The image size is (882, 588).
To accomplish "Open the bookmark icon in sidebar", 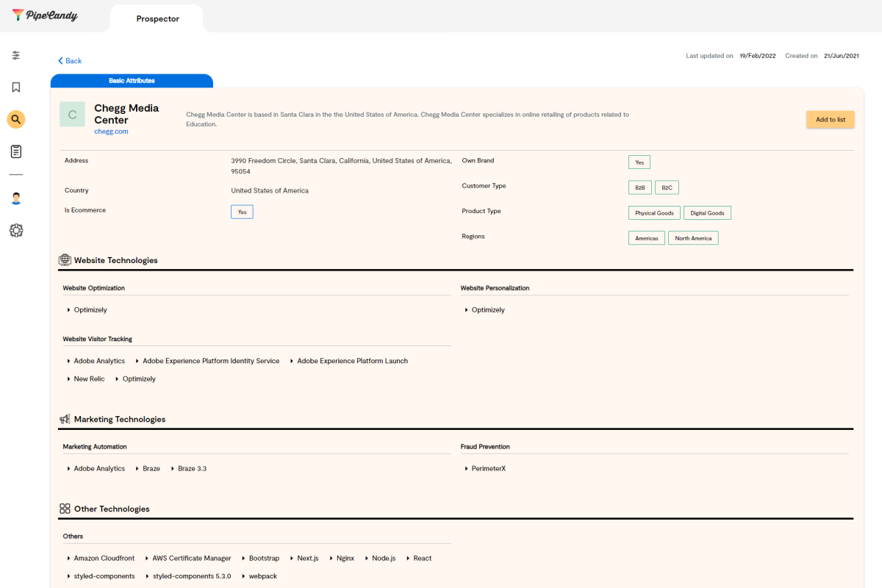I will 16,87.
